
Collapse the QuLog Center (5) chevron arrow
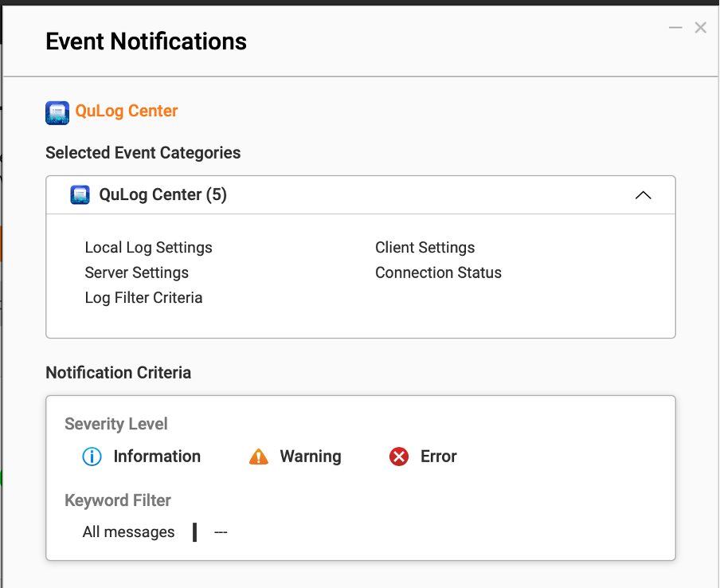[643, 195]
